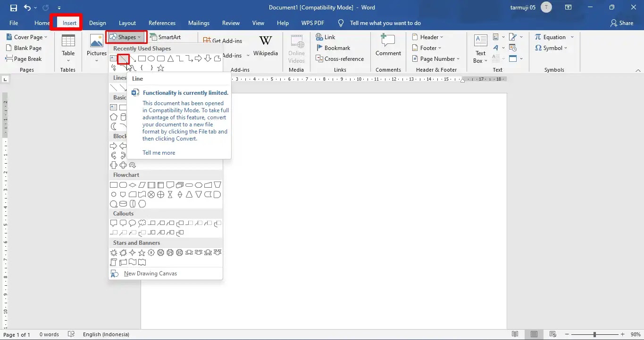The height and width of the screenshot is (340, 644).
Task: Insert a Blank Page
Action: click(x=24, y=48)
